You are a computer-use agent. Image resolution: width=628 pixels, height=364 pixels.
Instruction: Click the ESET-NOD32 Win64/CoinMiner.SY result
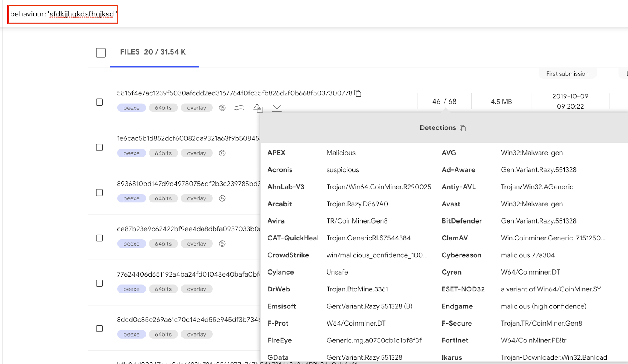tap(551, 289)
